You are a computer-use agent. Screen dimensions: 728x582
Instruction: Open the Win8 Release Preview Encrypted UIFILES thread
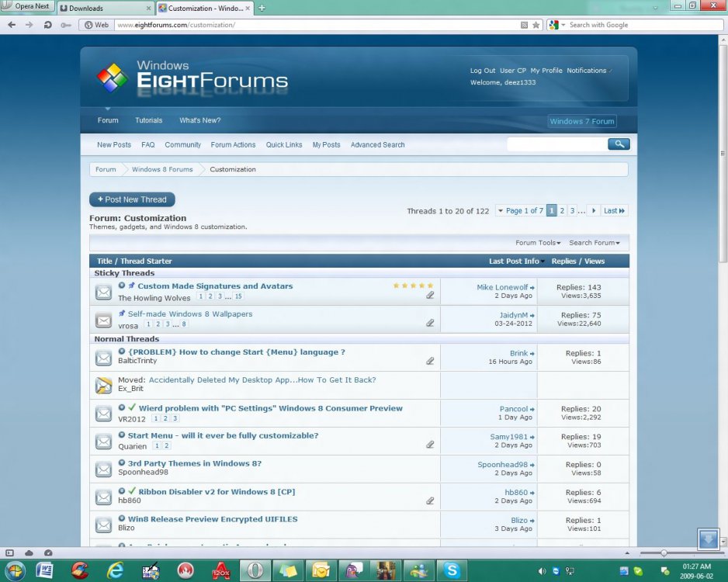(213, 519)
